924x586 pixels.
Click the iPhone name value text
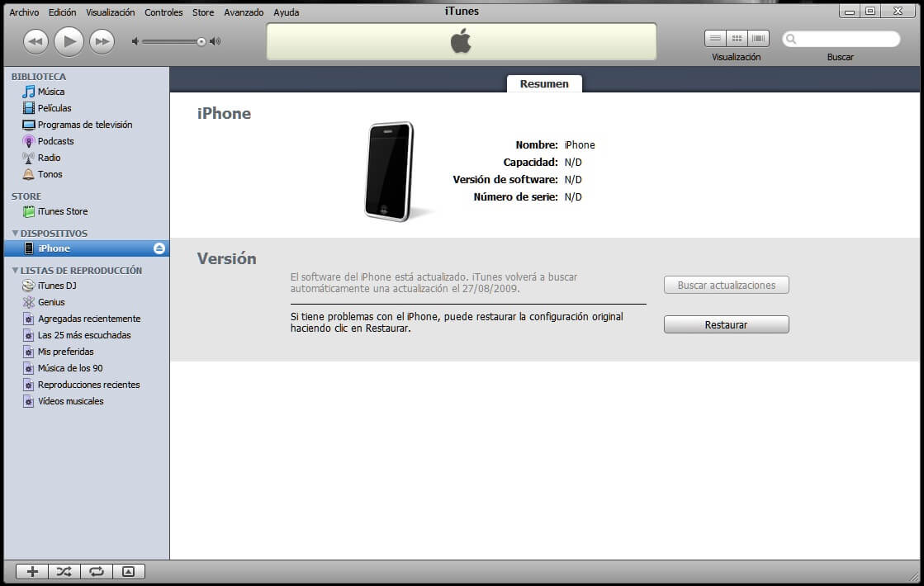tap(580, 145)
